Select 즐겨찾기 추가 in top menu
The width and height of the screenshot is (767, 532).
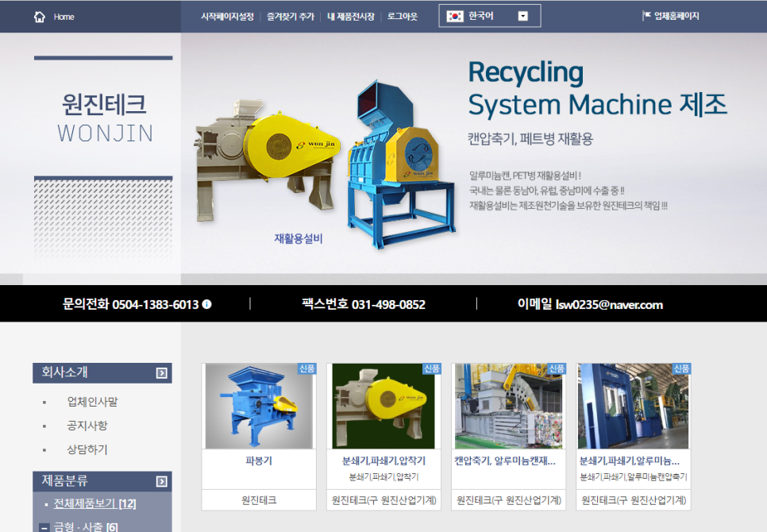[290, 17]
